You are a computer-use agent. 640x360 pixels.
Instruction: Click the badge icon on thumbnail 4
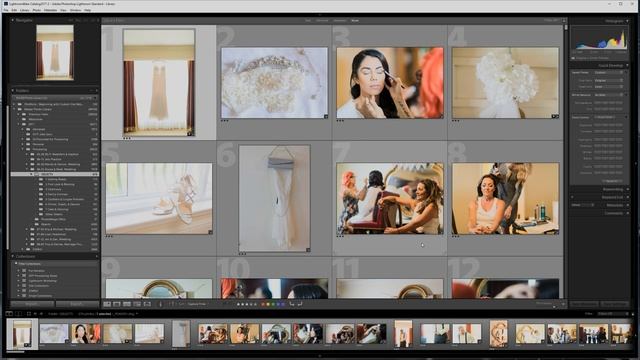(555, 117)
